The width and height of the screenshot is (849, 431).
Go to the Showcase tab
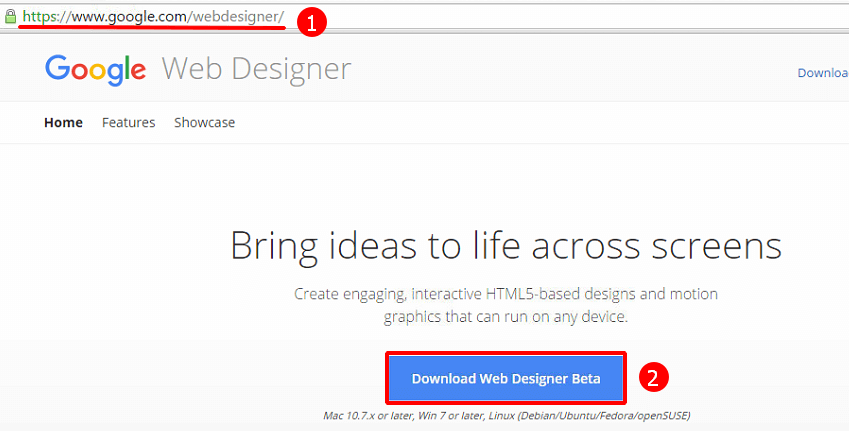[x=204, y=122]
